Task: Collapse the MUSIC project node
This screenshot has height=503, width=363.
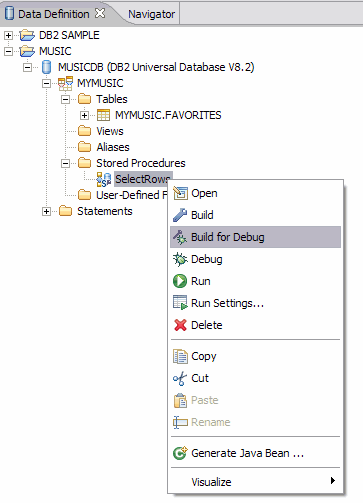Action: coord(9,51)
